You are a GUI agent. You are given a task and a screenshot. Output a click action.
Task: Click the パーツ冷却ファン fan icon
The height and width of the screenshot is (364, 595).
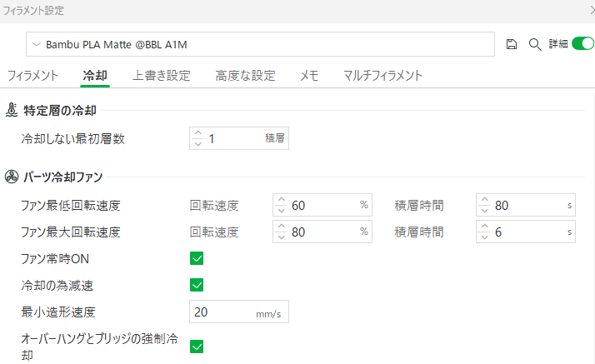(12, 177)
